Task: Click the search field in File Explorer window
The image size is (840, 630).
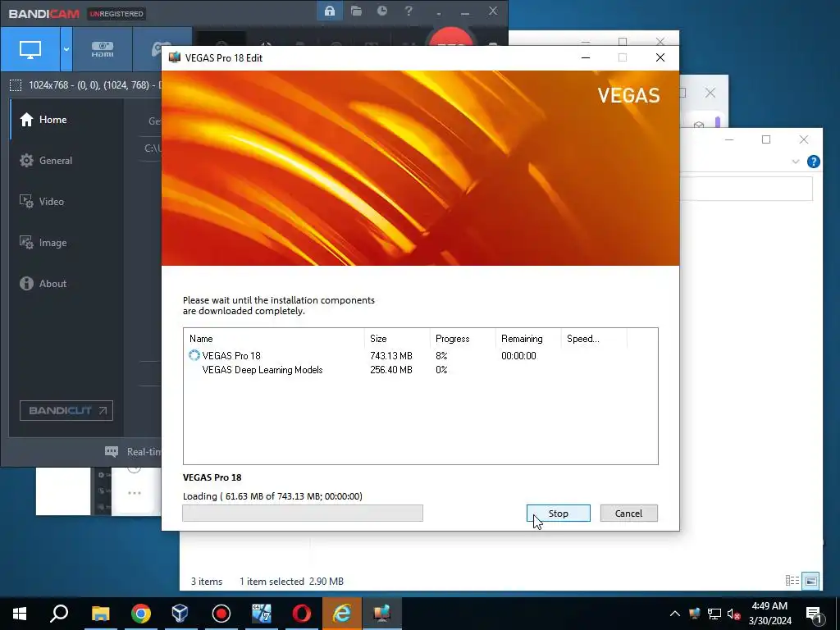Action: (x=746, y=189)
